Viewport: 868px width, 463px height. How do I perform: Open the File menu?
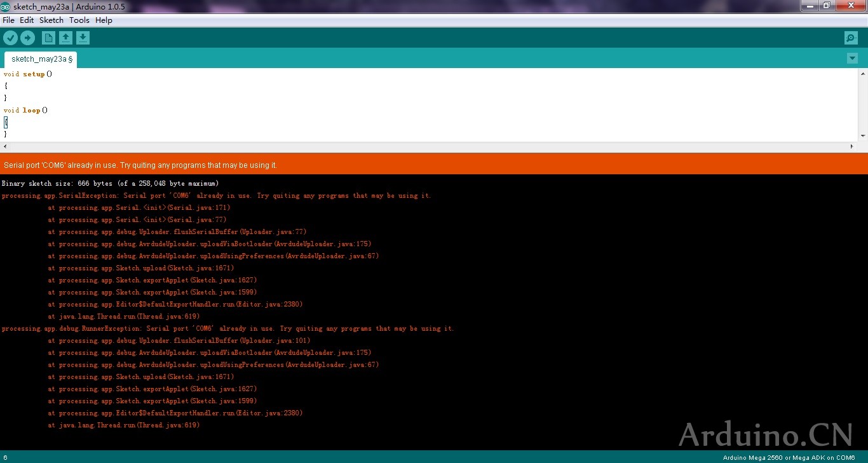pos(8,20)
